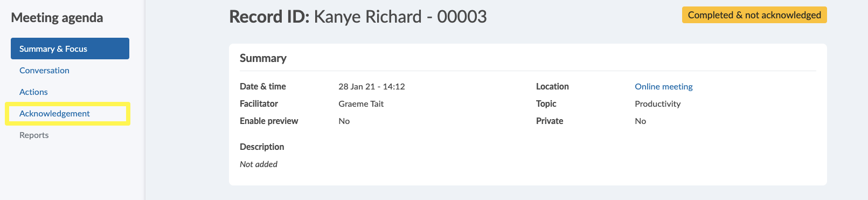Image resolution: width=868 pixels, height=200 pixels.
Task: Open the Actions section in sidebar
Action: (x=33, y=92)
